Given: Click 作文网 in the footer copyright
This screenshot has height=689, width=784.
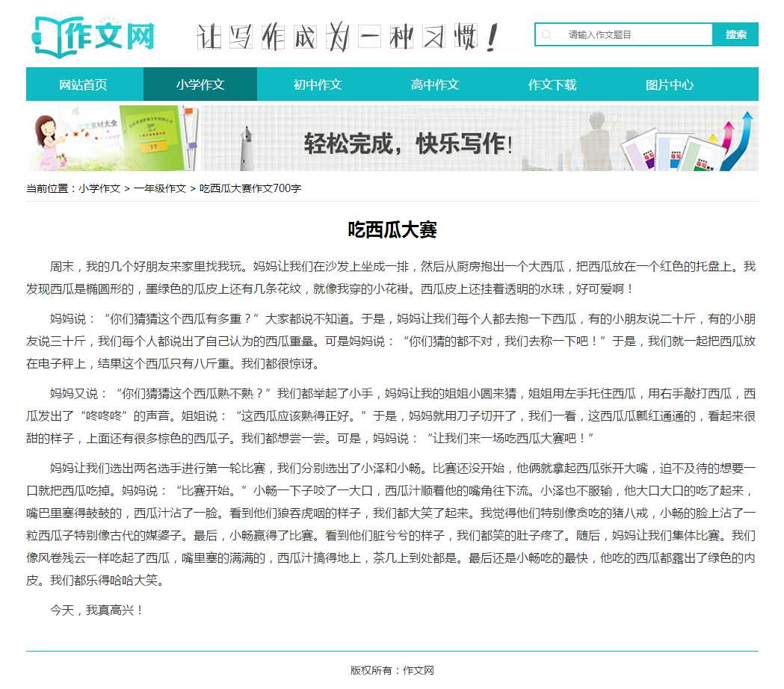Looking at the screenshot, I should coord(419,670).
